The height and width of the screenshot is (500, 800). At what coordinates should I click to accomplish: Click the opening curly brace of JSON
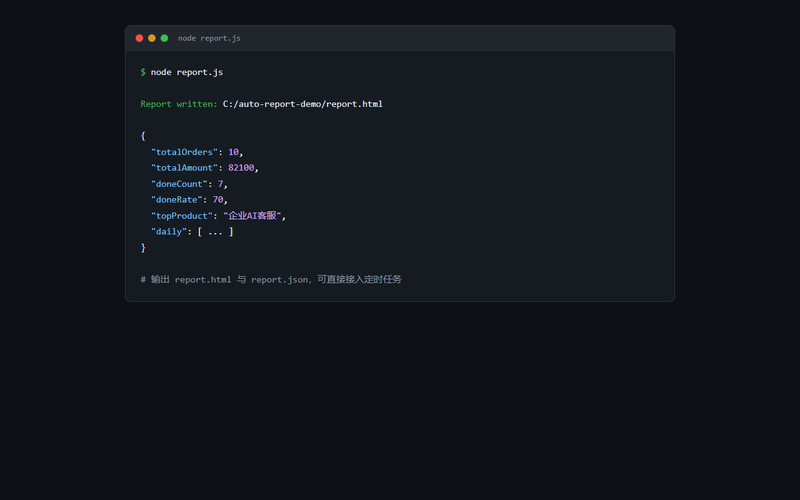[x=143, y=136]
